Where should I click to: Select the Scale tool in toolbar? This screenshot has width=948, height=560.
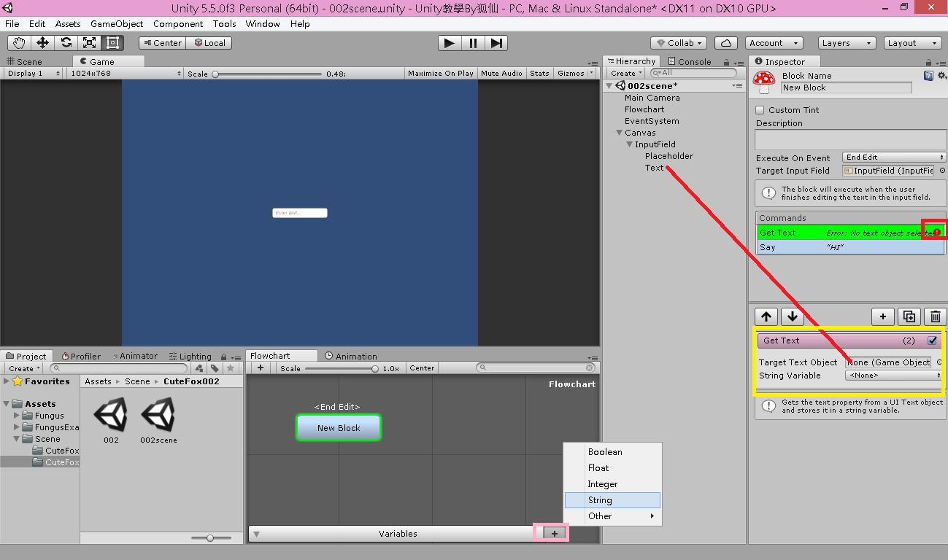pos(89,43)
